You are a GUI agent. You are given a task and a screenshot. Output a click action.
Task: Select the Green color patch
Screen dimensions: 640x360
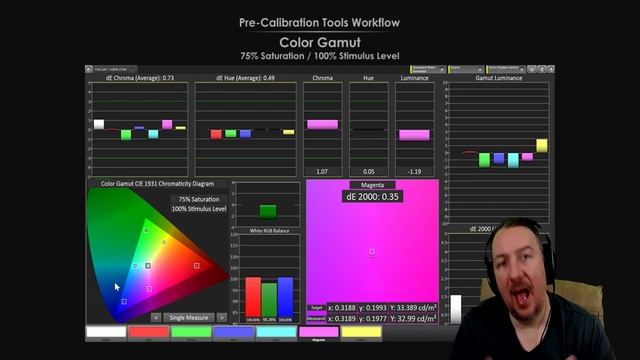point(191,332)
